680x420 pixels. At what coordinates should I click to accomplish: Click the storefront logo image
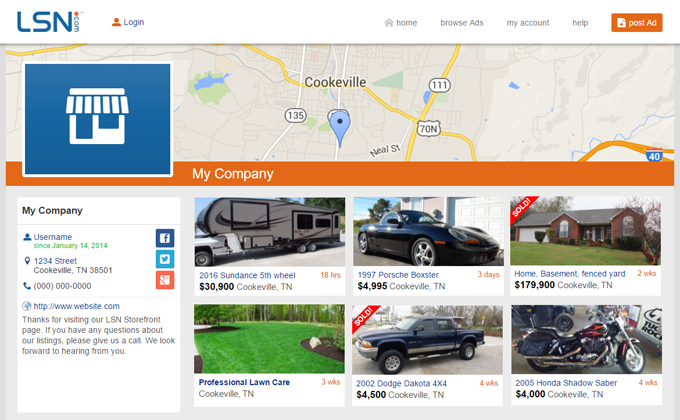(x=98, y=119)
